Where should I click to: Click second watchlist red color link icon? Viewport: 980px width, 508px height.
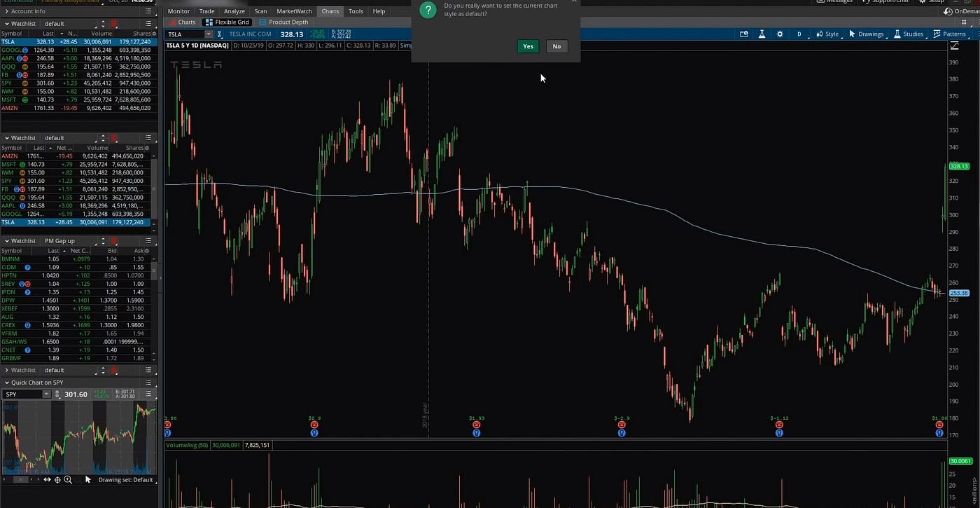click(114, 138)
